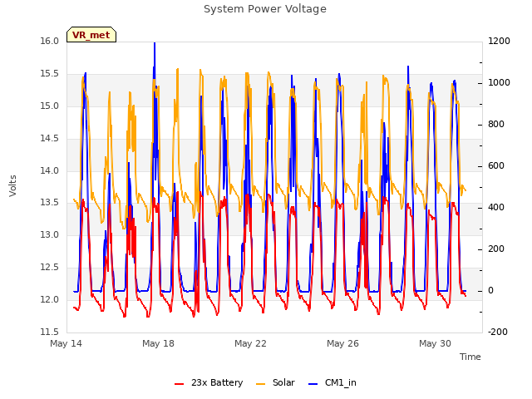This screenshot has height=399, width=532.
Task: Click the 13.0 left axis value
Action: 50,234
